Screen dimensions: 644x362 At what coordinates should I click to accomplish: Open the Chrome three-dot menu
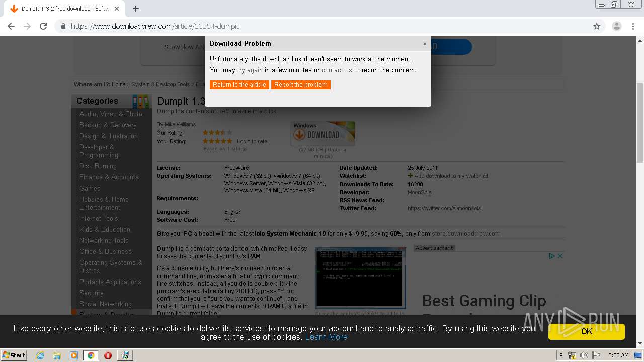(633, 26)
